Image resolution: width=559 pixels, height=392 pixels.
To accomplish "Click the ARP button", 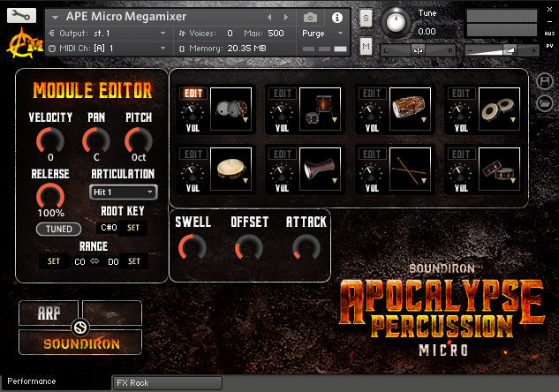I will coord(49,313).
